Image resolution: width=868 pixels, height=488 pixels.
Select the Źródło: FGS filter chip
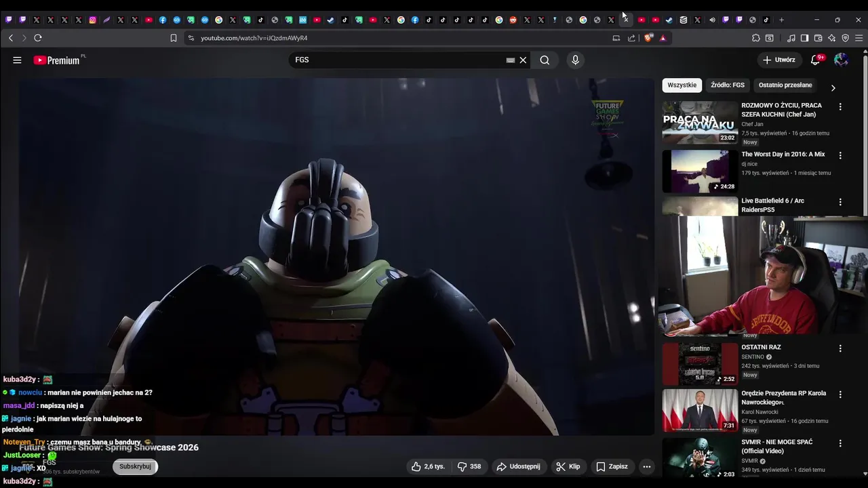click(728, 85)
